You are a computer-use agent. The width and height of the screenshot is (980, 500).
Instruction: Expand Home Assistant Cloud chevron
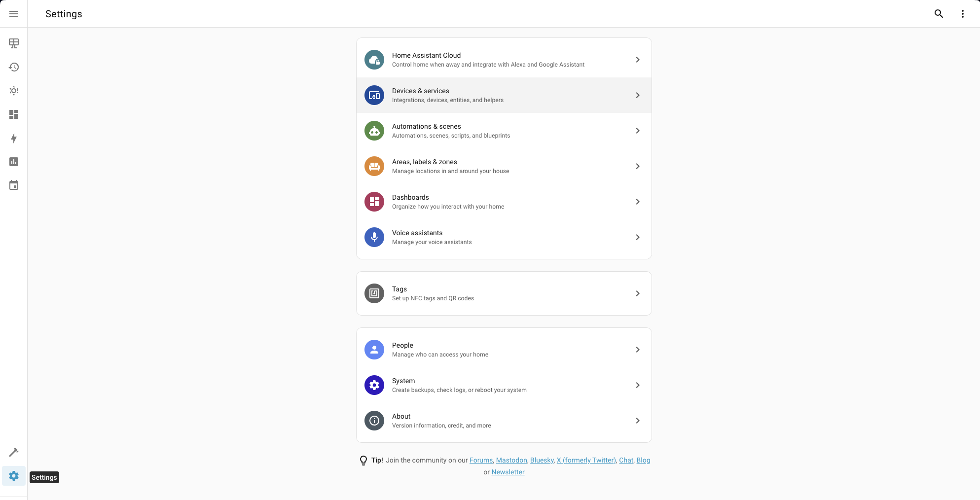(x=638, y=60)
